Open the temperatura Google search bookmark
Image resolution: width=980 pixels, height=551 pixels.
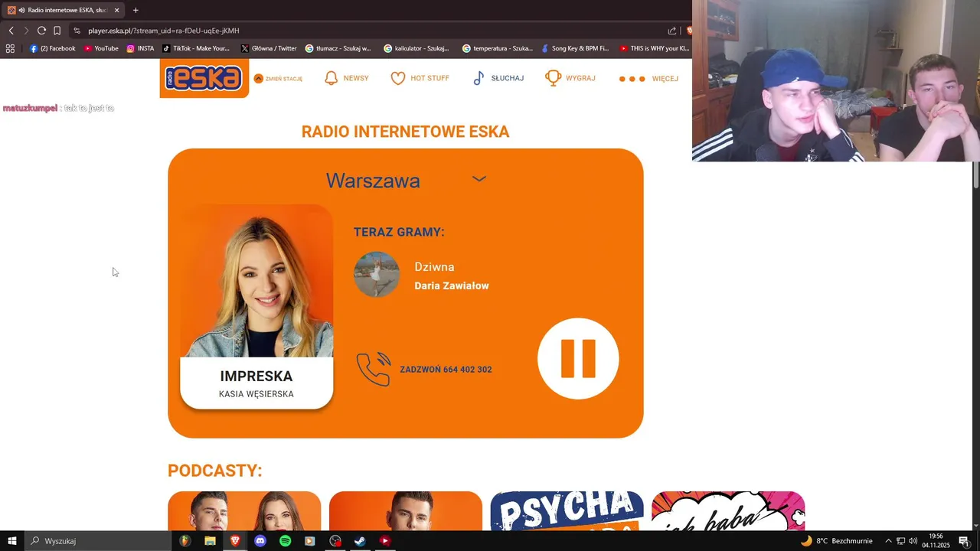(498, 48)
